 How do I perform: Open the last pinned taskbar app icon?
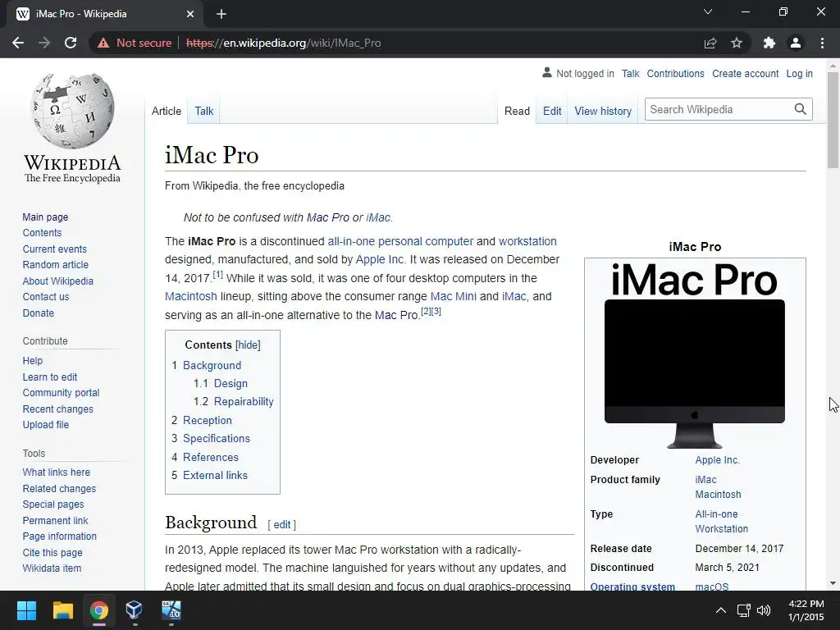pos(171,610)
